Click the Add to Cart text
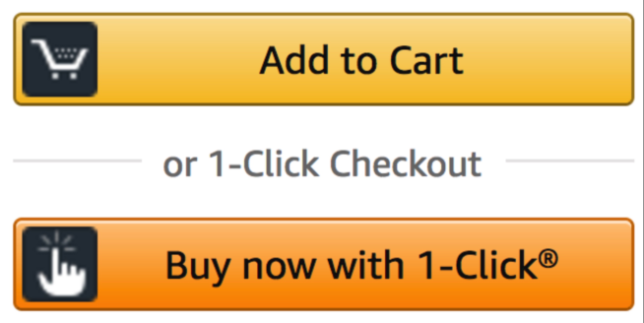This screenshot has width=644, height=323. pyautogui.click(x=363, y=59)
